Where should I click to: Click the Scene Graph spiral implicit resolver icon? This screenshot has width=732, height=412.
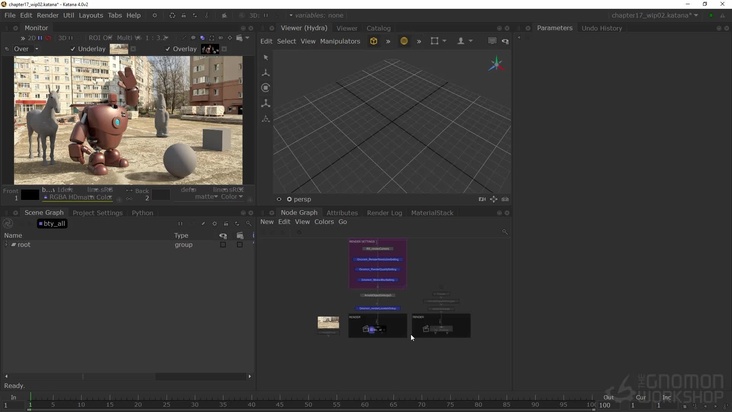[x=7, y=223]
